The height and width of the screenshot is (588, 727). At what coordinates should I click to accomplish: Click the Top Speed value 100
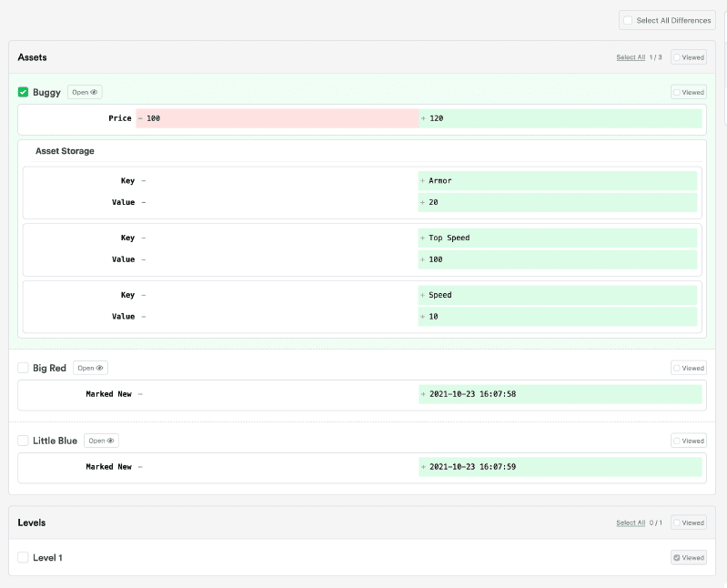click(557, 259)
